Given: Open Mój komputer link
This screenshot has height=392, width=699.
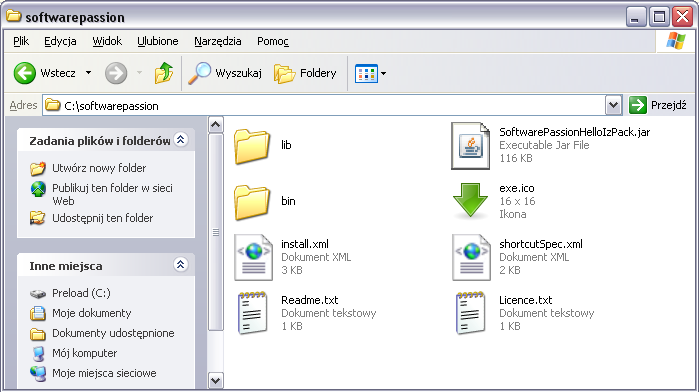Looking at the screenshot, I should 85,353.
